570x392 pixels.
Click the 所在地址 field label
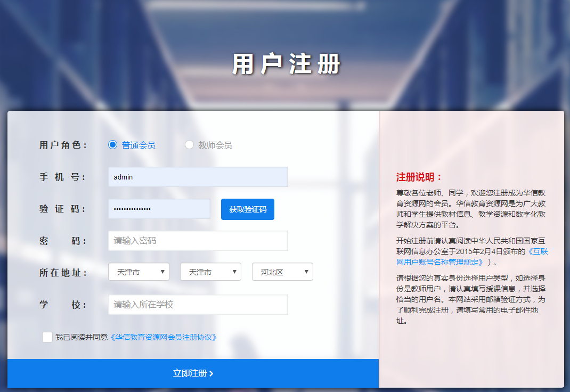pos(63,273)
